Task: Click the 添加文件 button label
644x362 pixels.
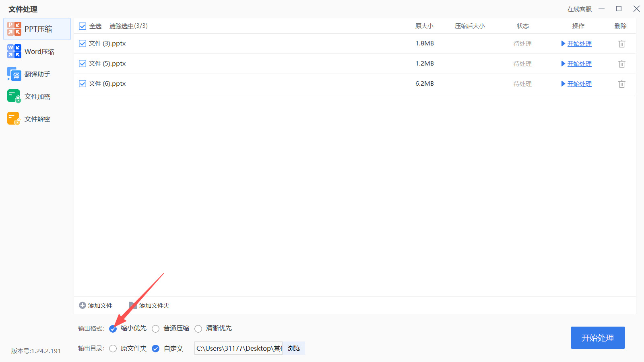Action: 100,306
